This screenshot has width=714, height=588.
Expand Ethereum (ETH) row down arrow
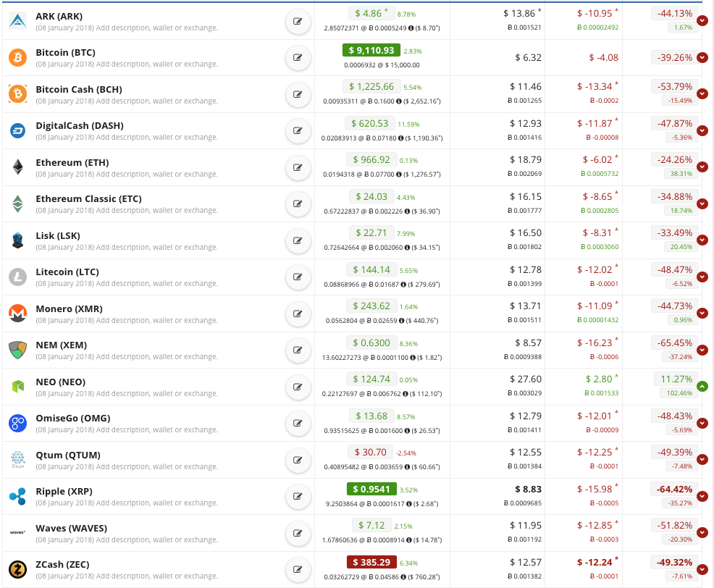click(x=702, y=167)
